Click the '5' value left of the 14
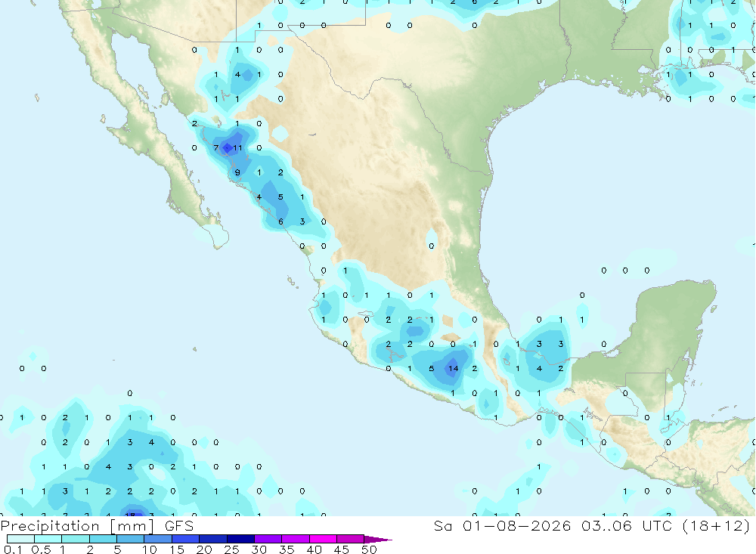756x554 pixels. click(x=432, y=368)
